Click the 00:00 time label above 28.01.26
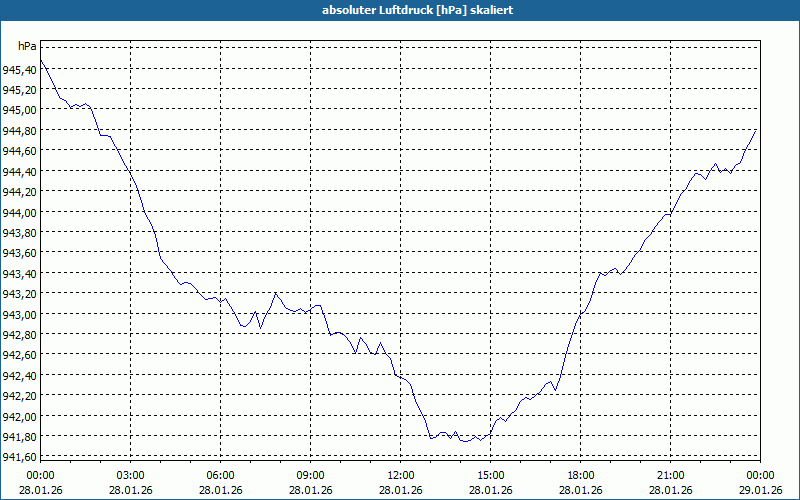Viewport: 800px width, 500px height. tap(40, 476)
